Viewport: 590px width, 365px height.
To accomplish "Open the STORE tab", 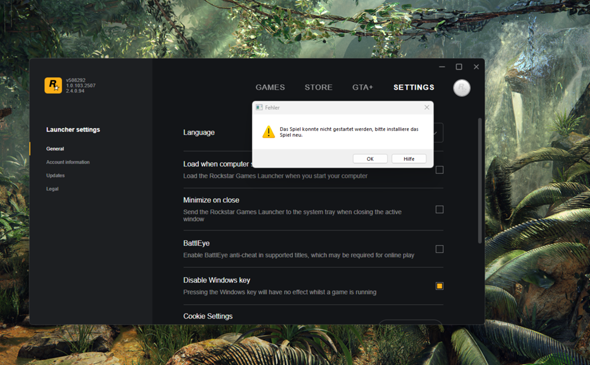I will click(318, 87).
